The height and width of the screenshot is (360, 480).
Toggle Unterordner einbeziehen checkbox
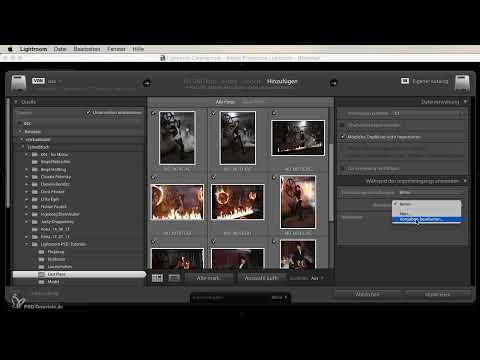(88, 113)
